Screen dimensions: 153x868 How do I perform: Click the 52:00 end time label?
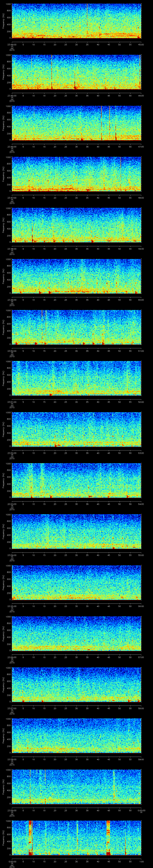click(x=141, y=402)
